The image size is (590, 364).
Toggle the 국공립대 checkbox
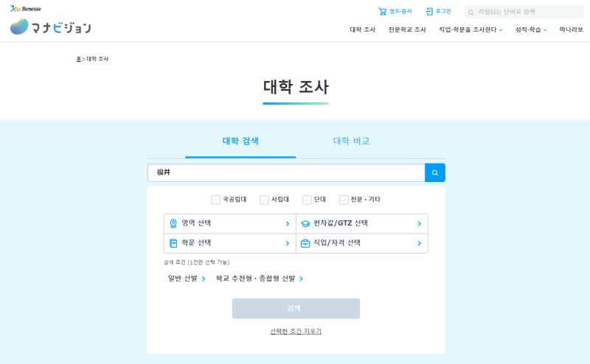pos(215,200)
